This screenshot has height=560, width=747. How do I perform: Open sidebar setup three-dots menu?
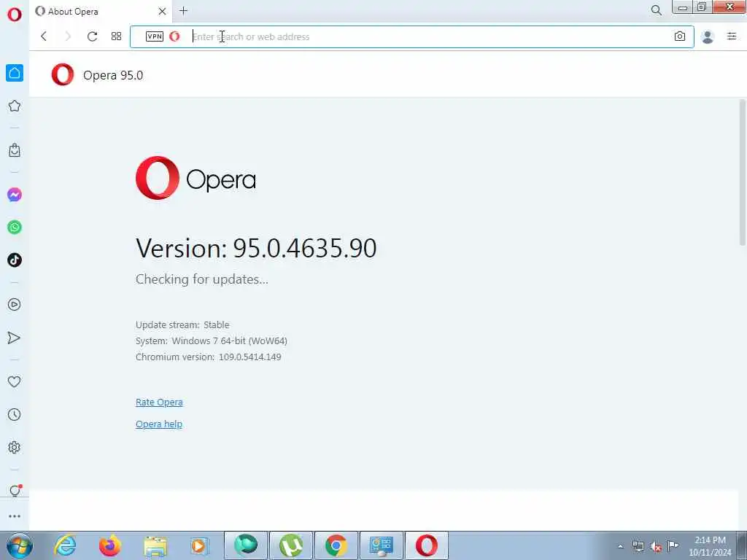pos(15,516)
